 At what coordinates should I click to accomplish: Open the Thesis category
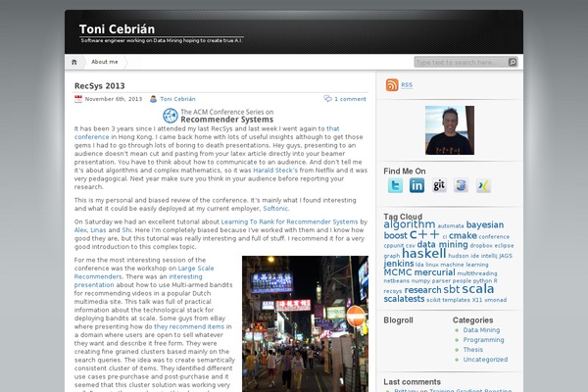(473, 350)
